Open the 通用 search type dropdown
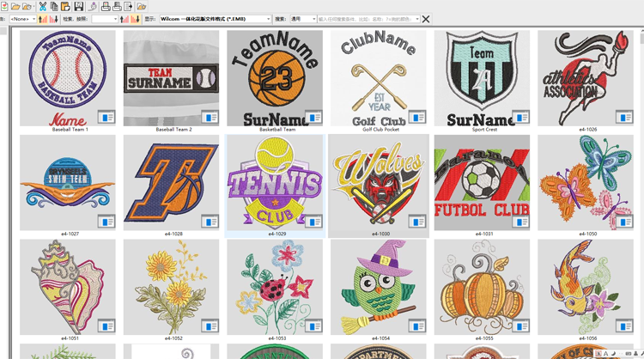Screen dimensions: 644x359 point(303,19)
